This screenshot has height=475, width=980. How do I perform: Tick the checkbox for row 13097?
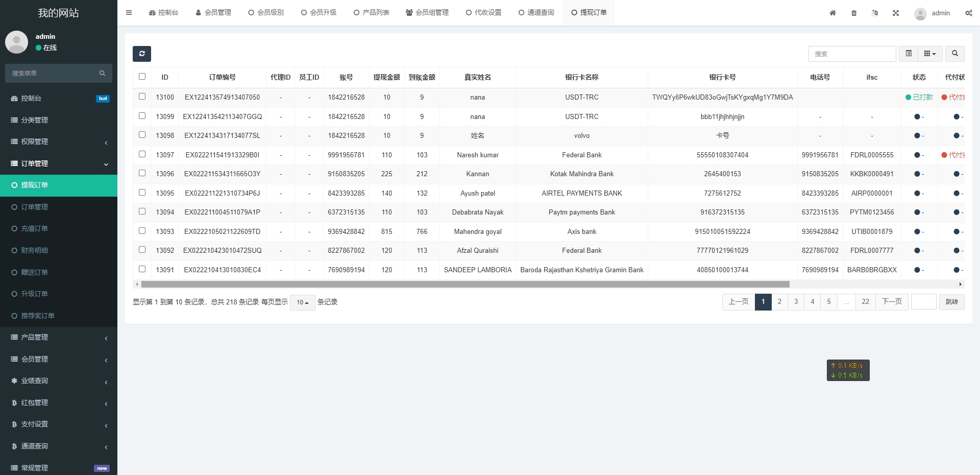click(x=142, y=154)
